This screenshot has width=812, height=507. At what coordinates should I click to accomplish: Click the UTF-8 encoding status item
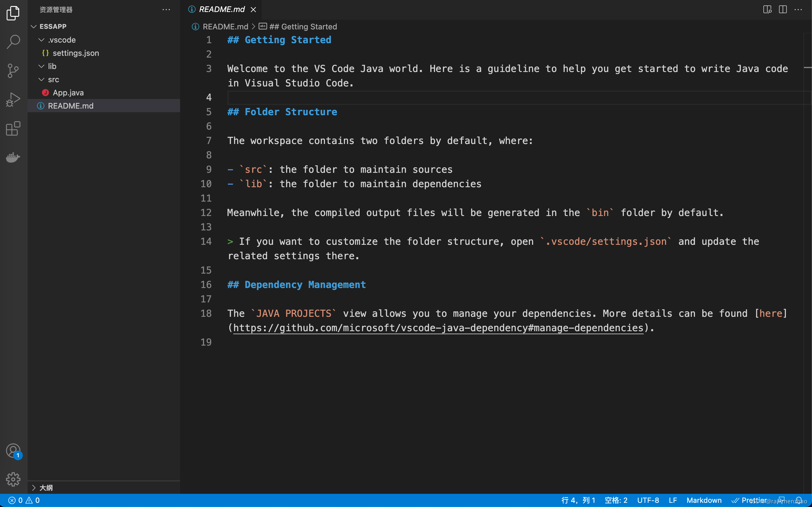(648, 500)
